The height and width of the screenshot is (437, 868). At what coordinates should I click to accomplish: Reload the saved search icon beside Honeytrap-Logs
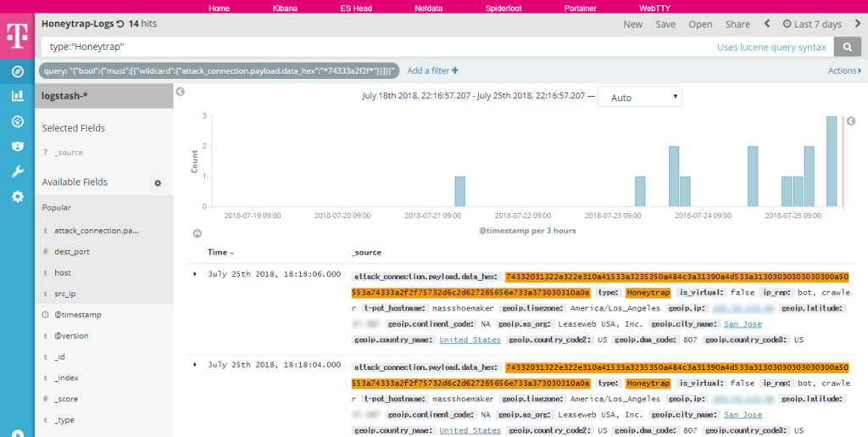[120, 24]
